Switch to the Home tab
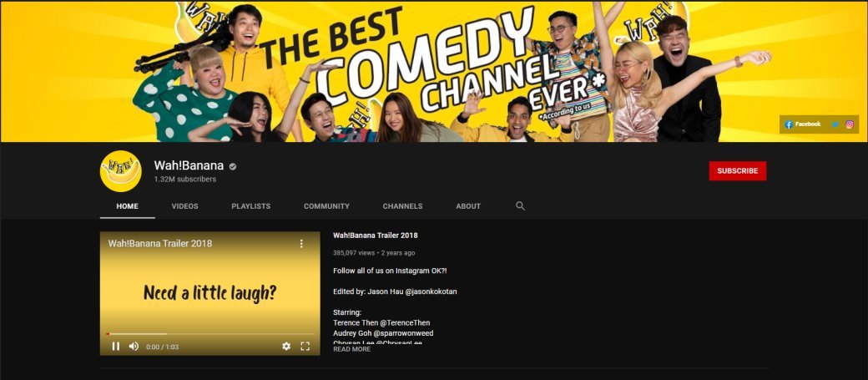The height and width of the screenshot is (380, 868). [128, 206]
